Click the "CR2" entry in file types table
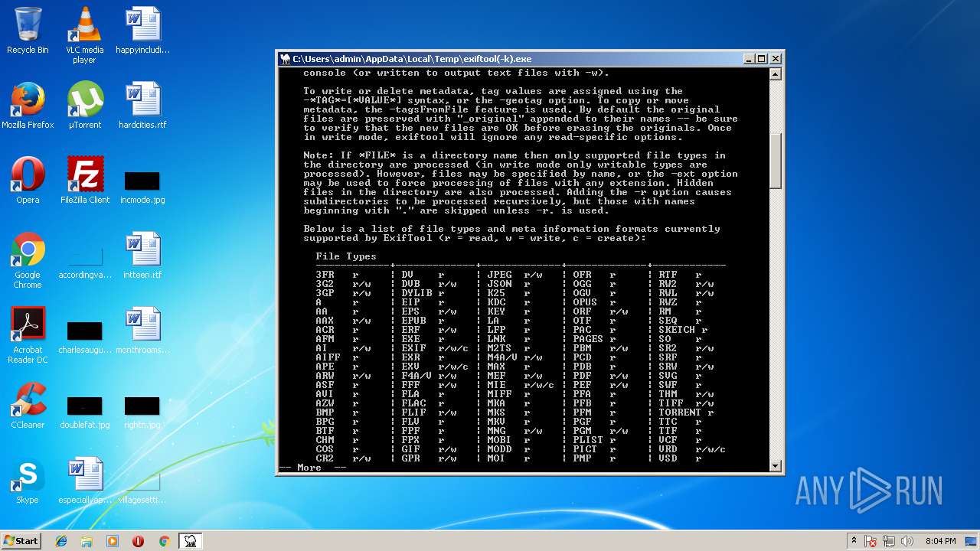The height and width of the screenshot is (551, 980). pyautogui.click(x=325, y=458)
